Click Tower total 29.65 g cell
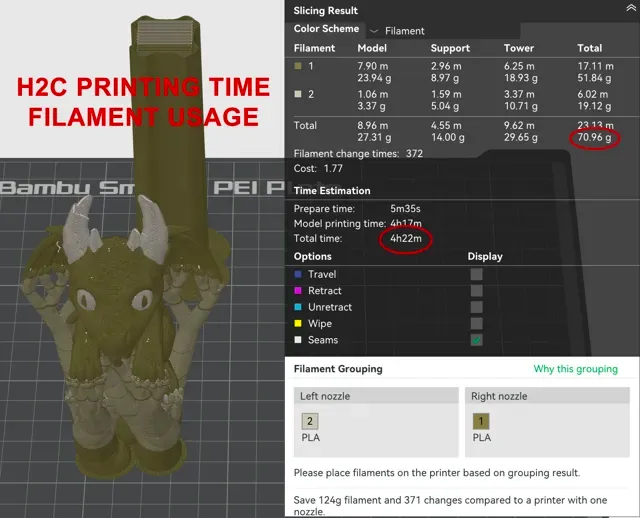Viewport: 640px width, 518px height. 520,138
